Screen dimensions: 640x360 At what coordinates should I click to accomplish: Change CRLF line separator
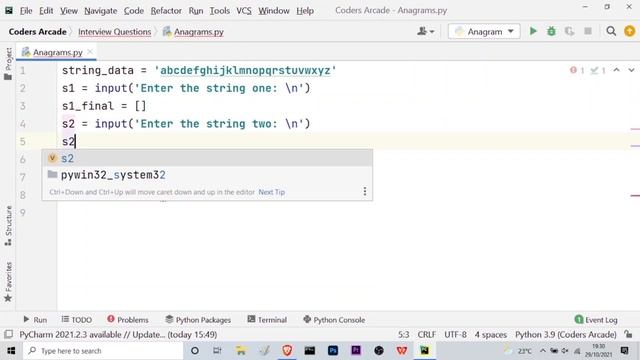(x=427, y=334)
